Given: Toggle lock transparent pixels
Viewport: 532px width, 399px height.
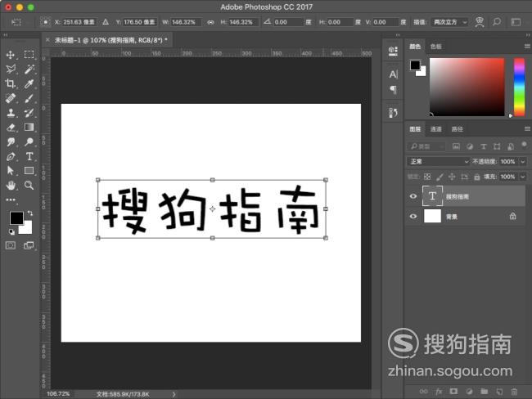Looking at the screenshot, I should pos(427,177).
